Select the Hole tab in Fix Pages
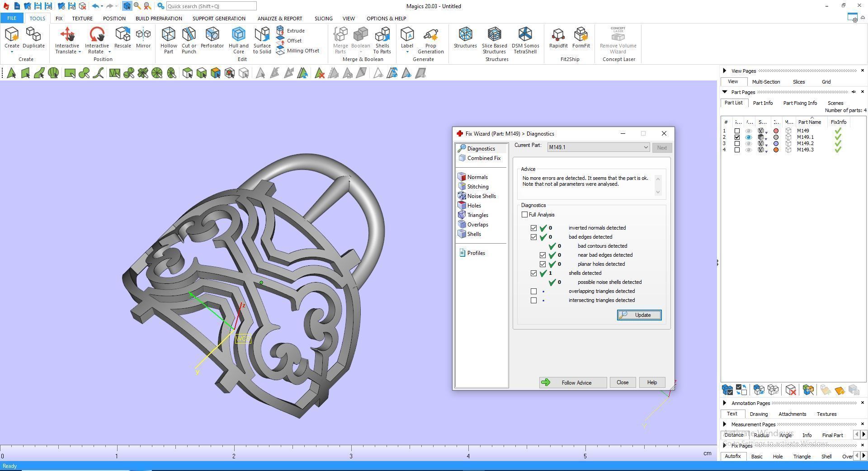 click(x=778, y=457)
